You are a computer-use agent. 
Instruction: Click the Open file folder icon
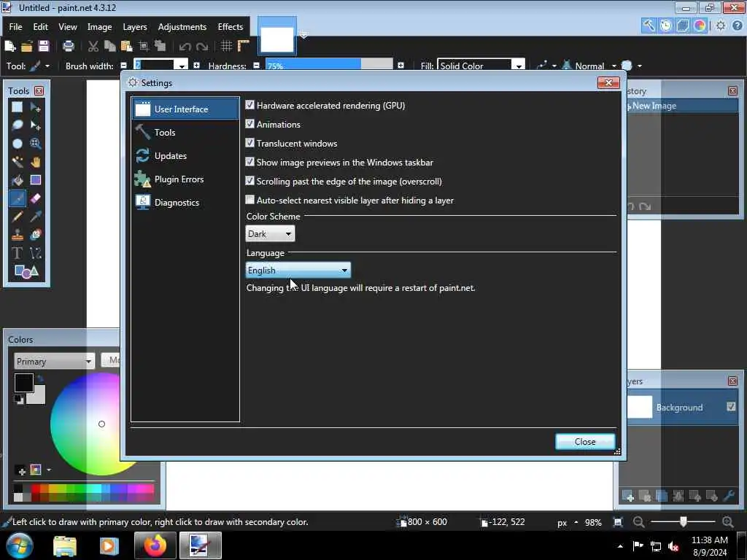(x=27, y=46)
